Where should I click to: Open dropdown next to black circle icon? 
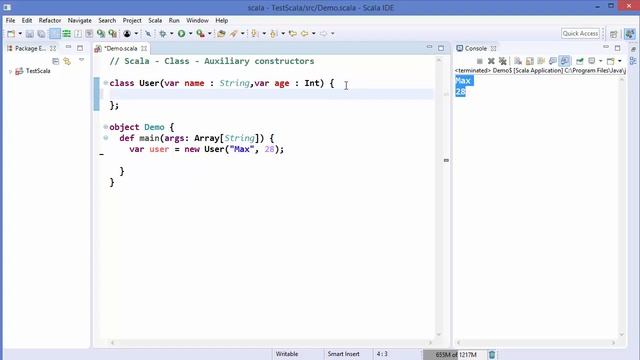click(136, 34)
